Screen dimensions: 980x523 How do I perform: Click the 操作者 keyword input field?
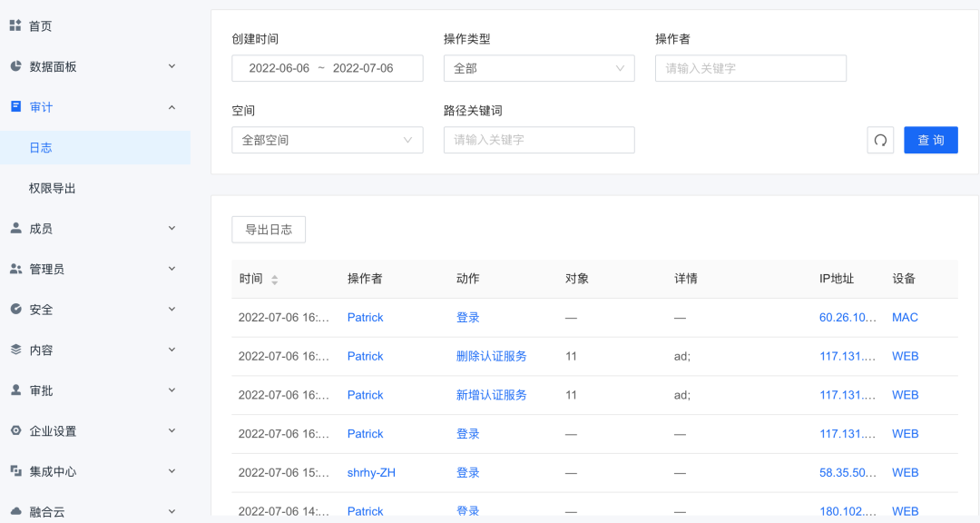click(x=750, y=68)
